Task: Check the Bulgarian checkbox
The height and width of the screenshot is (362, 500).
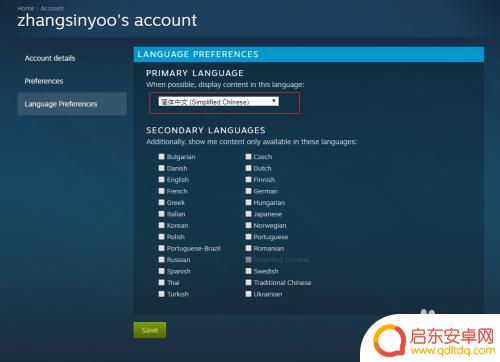Action: (161, 156)
